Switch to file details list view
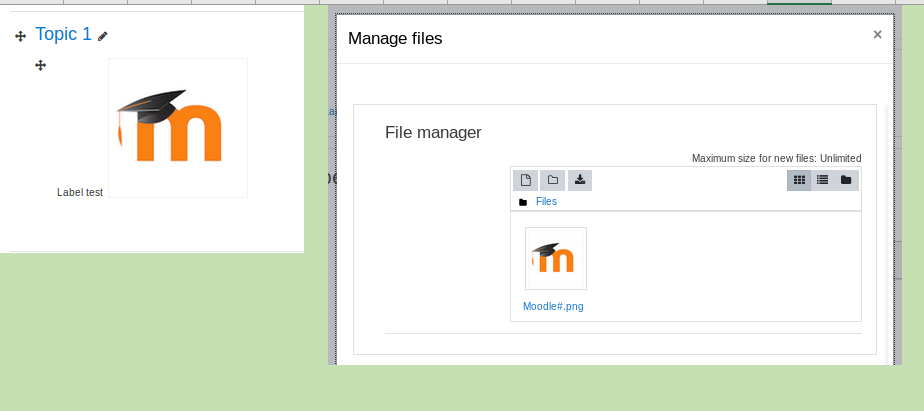Image resolution: width=924 pixels, height=411 pixels. tap(823, 180)
